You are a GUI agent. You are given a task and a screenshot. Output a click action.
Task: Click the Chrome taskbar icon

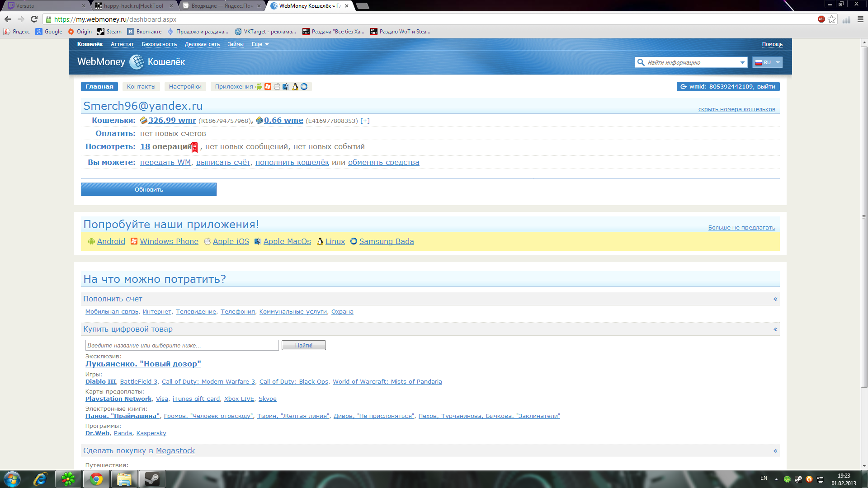[96, 479]
